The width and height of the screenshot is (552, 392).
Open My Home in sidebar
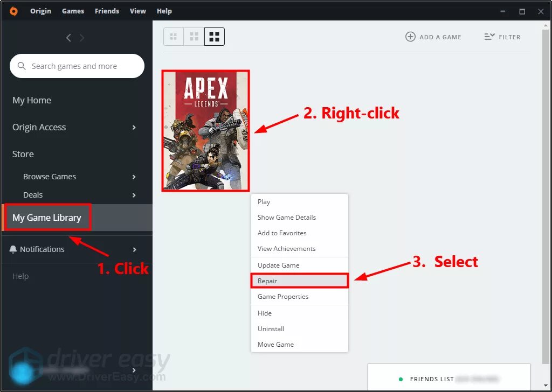pos(32,101)
